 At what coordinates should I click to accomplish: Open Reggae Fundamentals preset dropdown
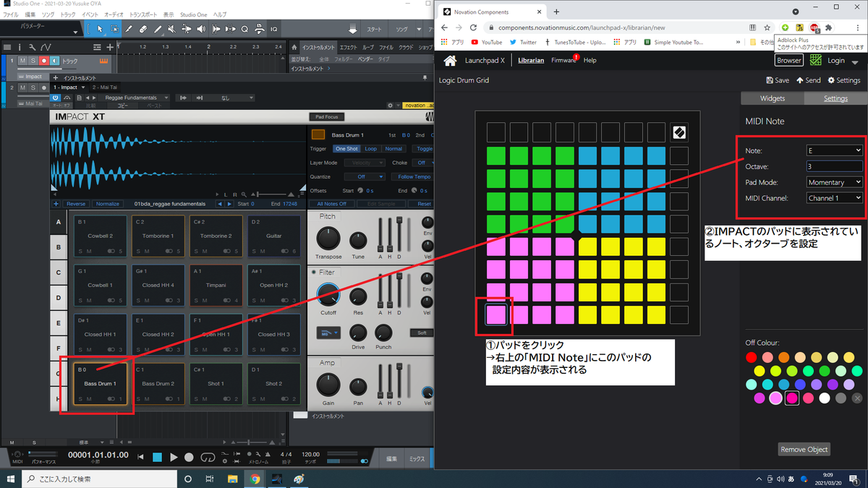(x=135, y=98)
